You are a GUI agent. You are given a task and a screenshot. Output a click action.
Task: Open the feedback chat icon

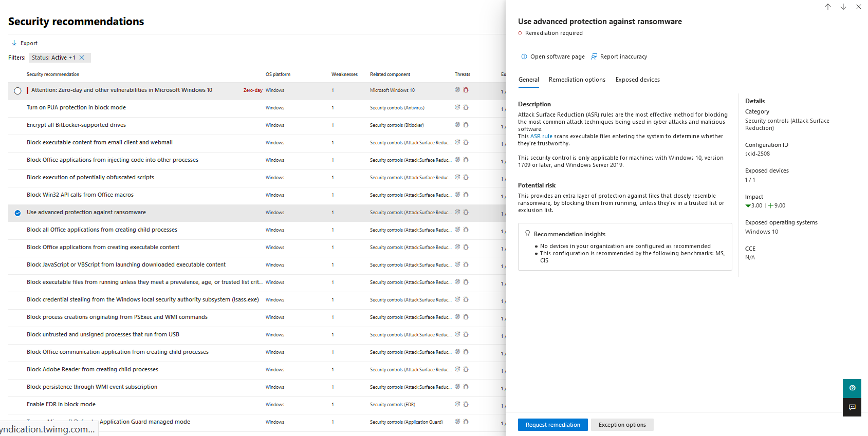[x=852, y=407]
